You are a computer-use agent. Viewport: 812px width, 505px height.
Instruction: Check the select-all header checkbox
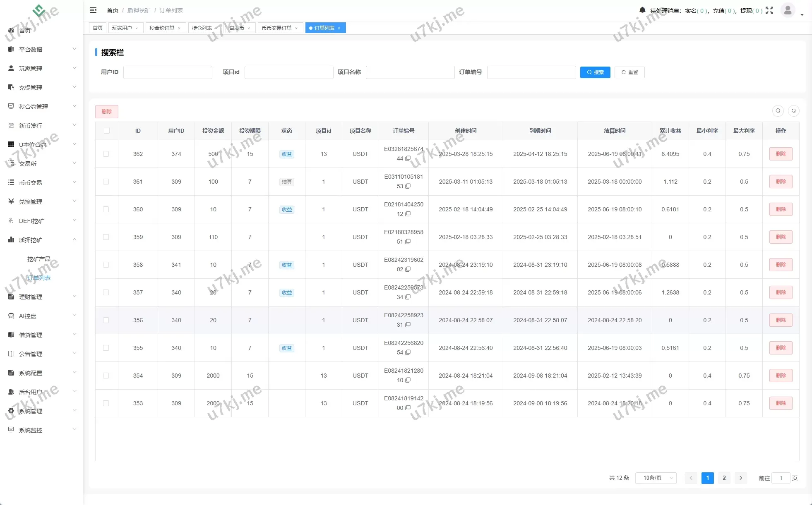pyautogui.click(x=107, y=131)
